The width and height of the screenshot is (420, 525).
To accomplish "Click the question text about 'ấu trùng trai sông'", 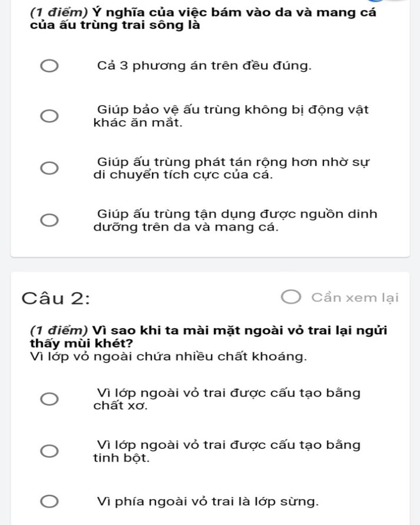I will 203,19.
